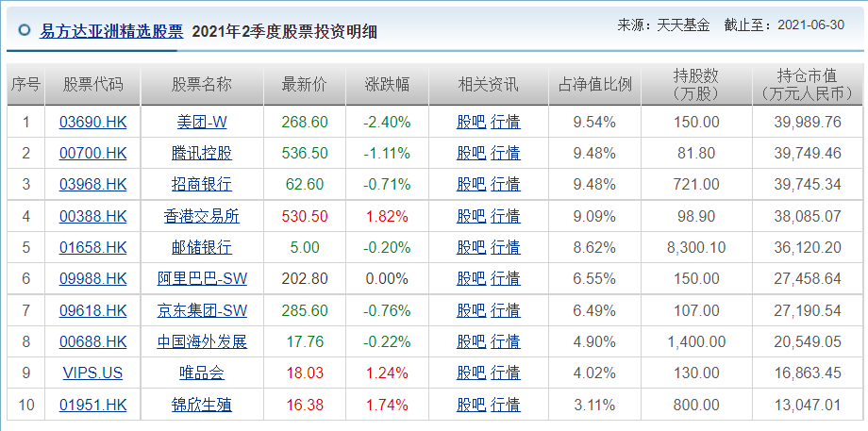Open the 腾讯控股 stock name link
The height and width of the screenshot is (431, 868).
tap(202, 153)
